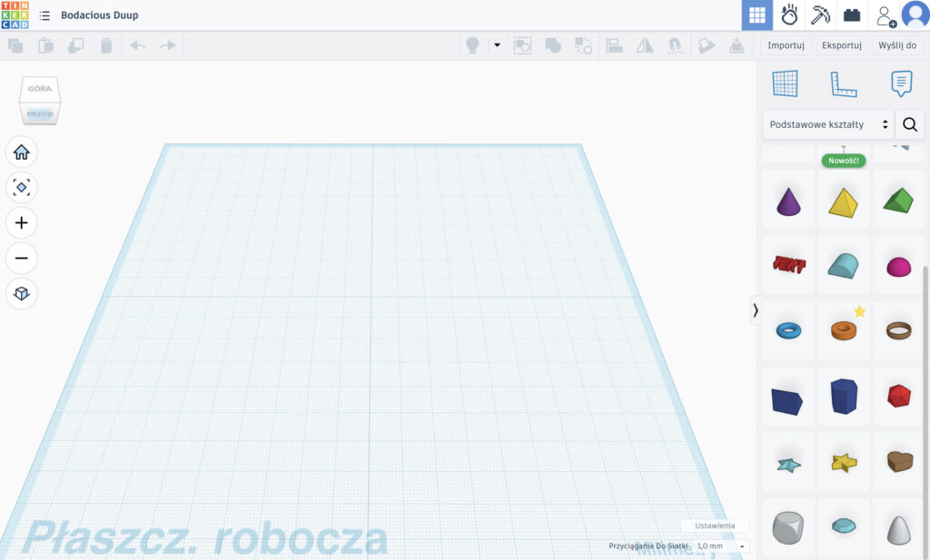
Task: Select the Ungroup tool
Action: [x=584, y=44]
